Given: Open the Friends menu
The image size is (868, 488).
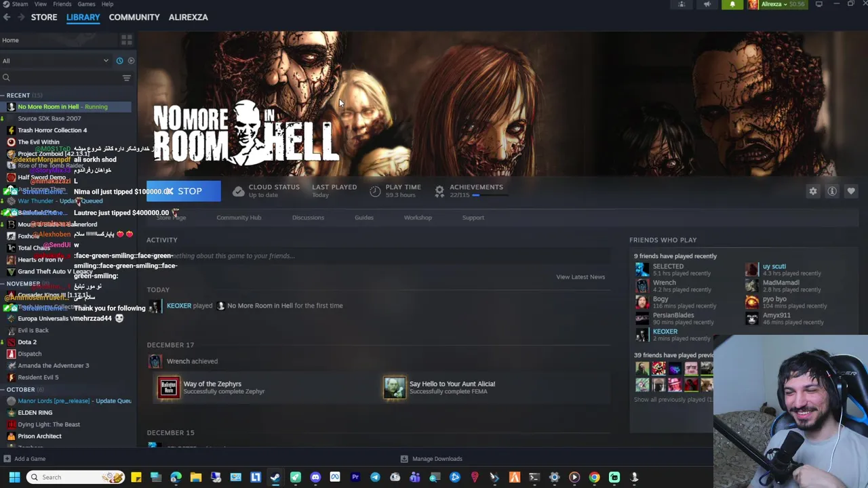Looking at the screenshot, I should (x=62, y=4).
